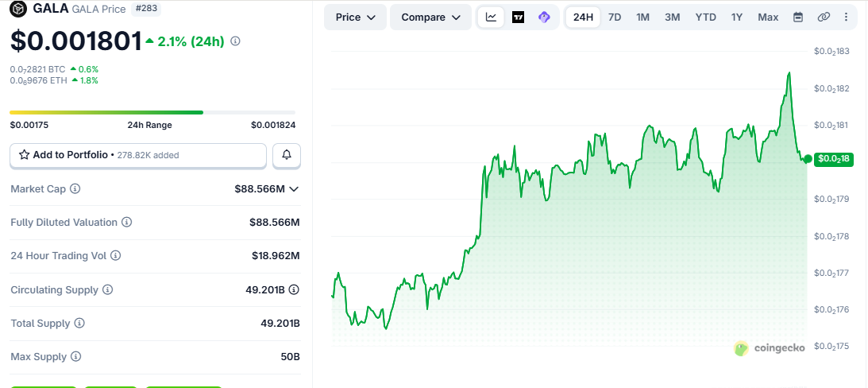Switch to line chart view icon

(491, 17)
